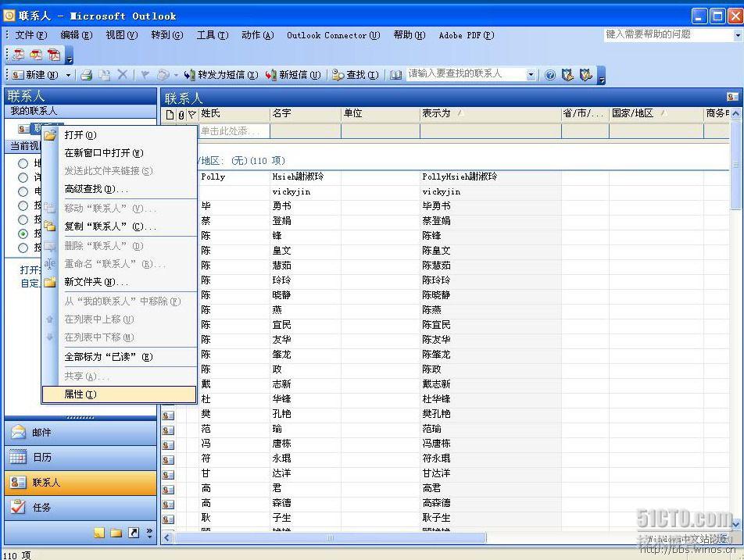Choose 新文件夹 in context menu
744x560 pixels.
[x=119, y=282]
